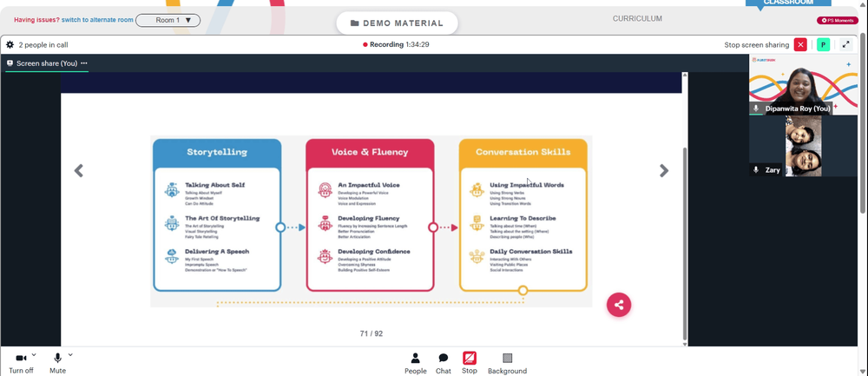Click the Storytelling card header
The image size is (868, 376).
[x=217, y=152]
